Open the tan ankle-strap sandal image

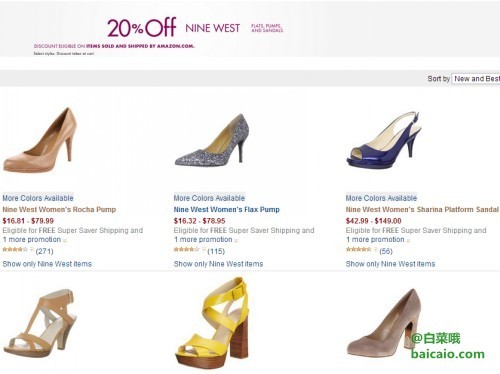point(40,323)
